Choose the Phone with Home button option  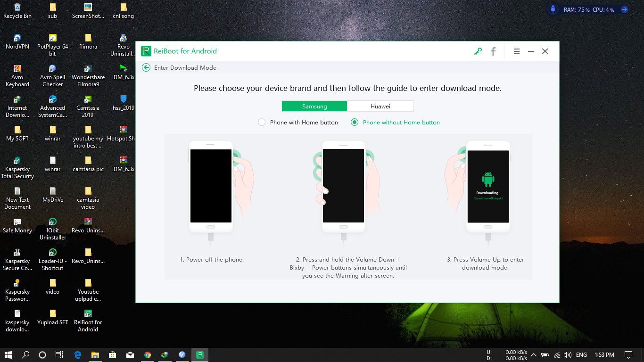pos(298,122)
